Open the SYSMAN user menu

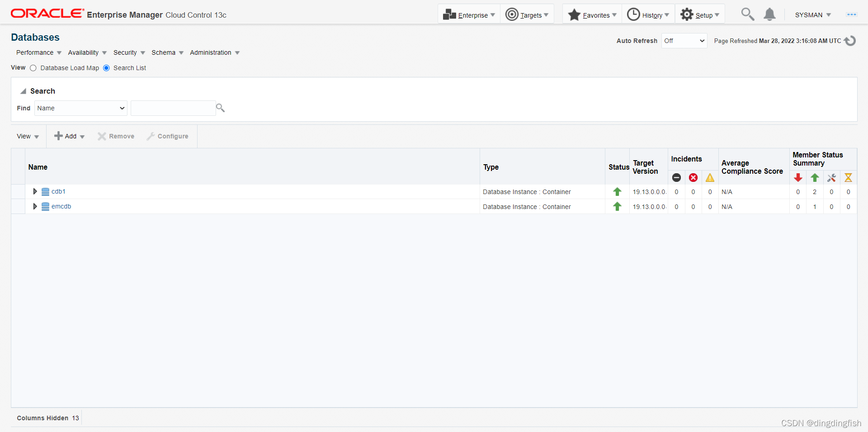pos(813,15)
